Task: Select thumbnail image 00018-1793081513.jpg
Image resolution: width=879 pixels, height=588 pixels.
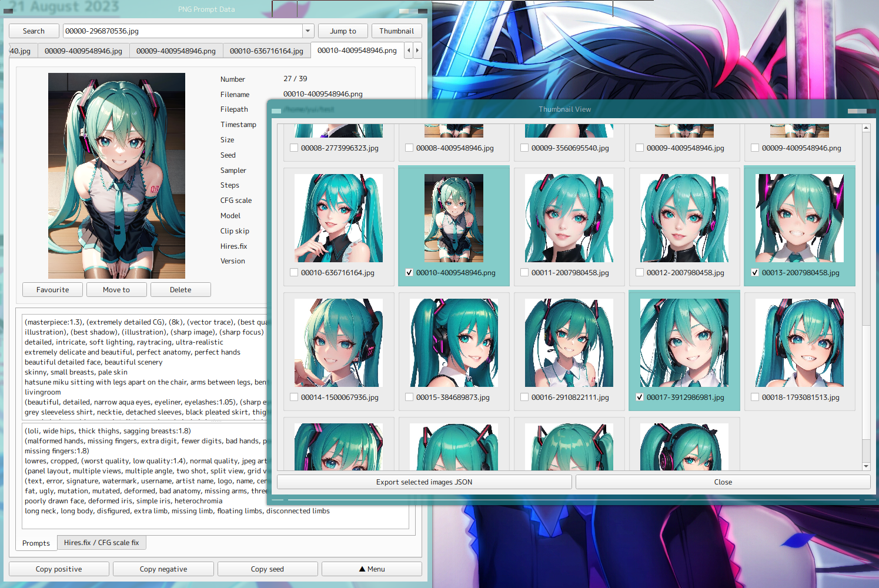Action: click(800, 343)
